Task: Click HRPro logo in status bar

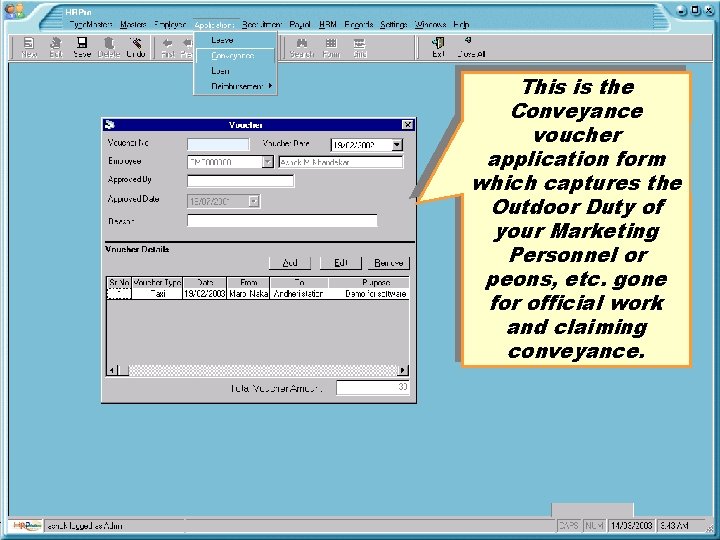Action: pos(26,526)
